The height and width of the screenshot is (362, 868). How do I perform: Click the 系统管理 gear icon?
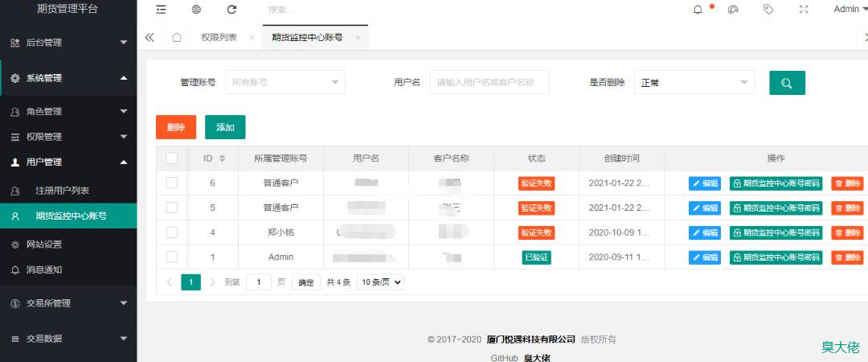click(15, 78)
